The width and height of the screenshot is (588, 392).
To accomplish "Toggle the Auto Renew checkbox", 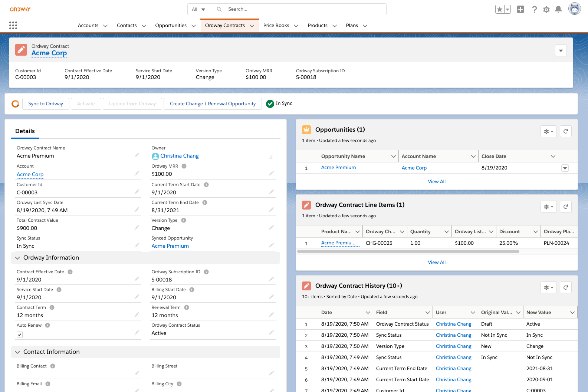I will pyautogui.click(x=20, y=335).
